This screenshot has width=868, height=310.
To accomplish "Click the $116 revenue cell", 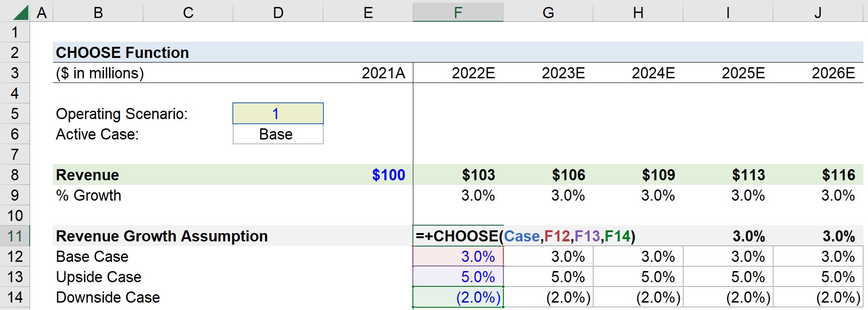I will point(818,175).
